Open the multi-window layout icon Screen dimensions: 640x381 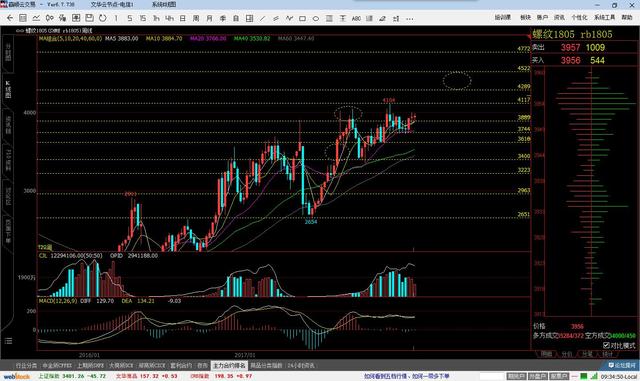pyautogui.click(x=249, y=18)
